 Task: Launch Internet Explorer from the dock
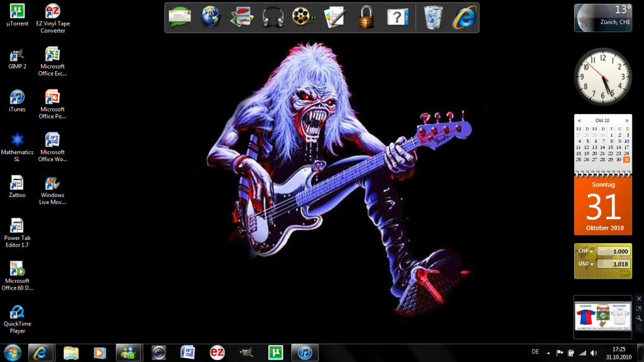(x=465, y=17)
